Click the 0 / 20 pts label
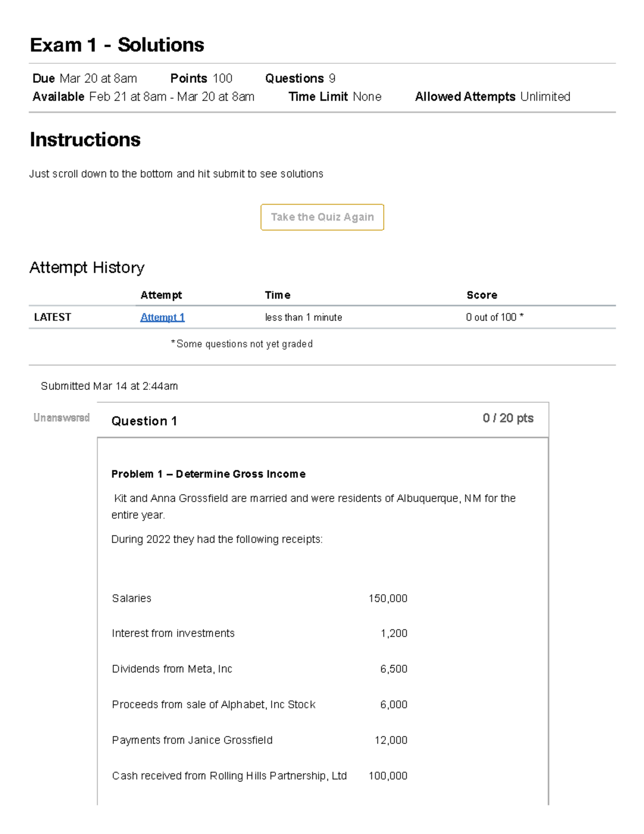The image size is (644, 834). coord(508,418)
